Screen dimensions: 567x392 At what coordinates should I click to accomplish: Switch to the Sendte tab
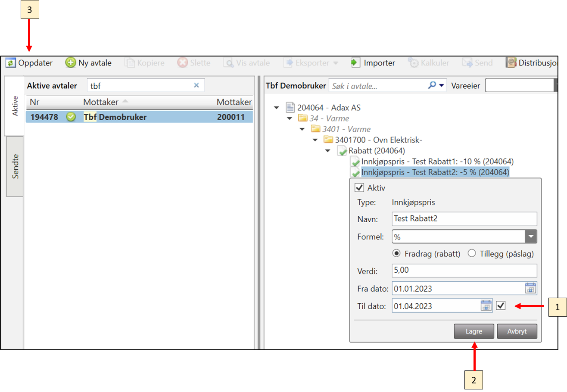15,166
